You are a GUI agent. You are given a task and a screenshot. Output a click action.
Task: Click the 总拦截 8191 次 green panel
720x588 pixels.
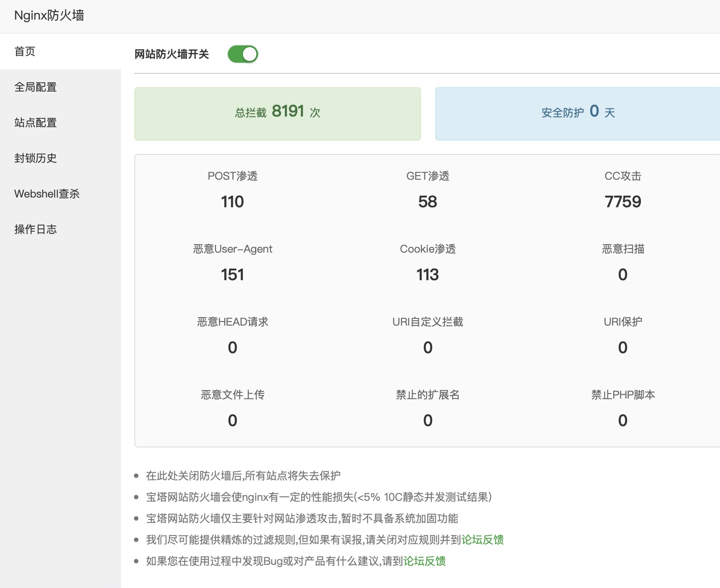[277, 113]
